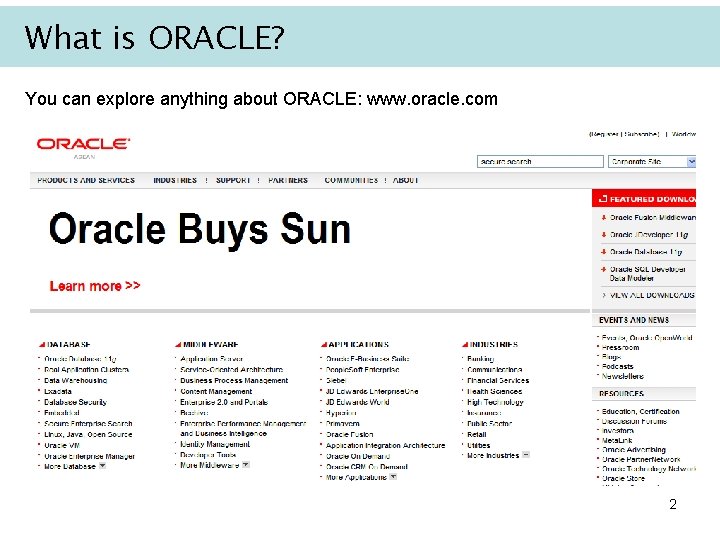
Task: Open Oracle SQL Developer Data Modeler link
Action: click(x=647, y=274)
